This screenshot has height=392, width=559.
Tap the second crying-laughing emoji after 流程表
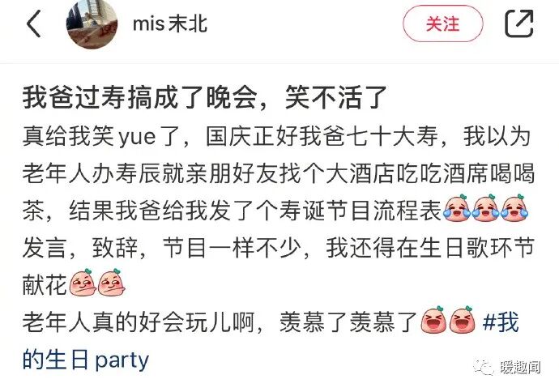click(484, 209)
